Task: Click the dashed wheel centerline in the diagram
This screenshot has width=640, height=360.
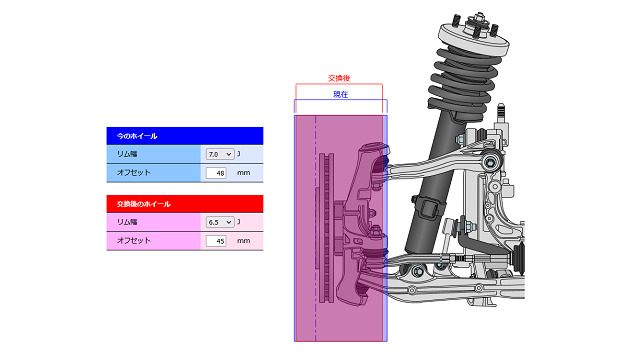Action: coord(316,228)
